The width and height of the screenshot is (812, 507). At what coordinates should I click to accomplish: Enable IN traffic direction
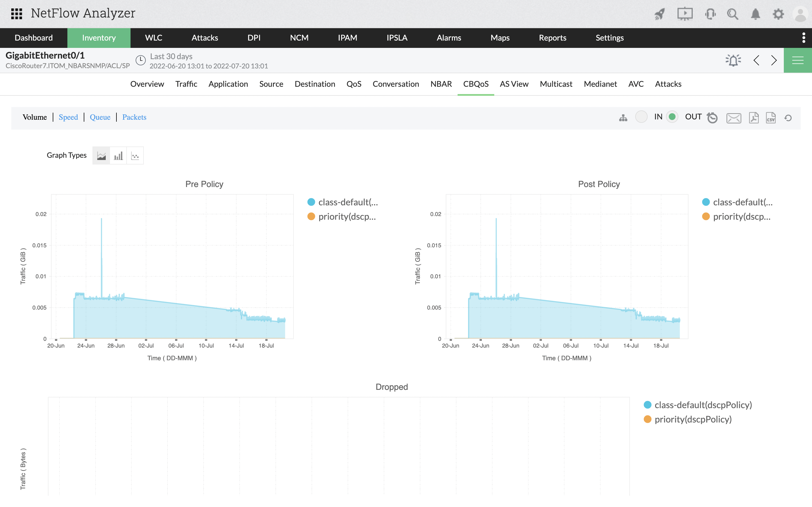641,117
